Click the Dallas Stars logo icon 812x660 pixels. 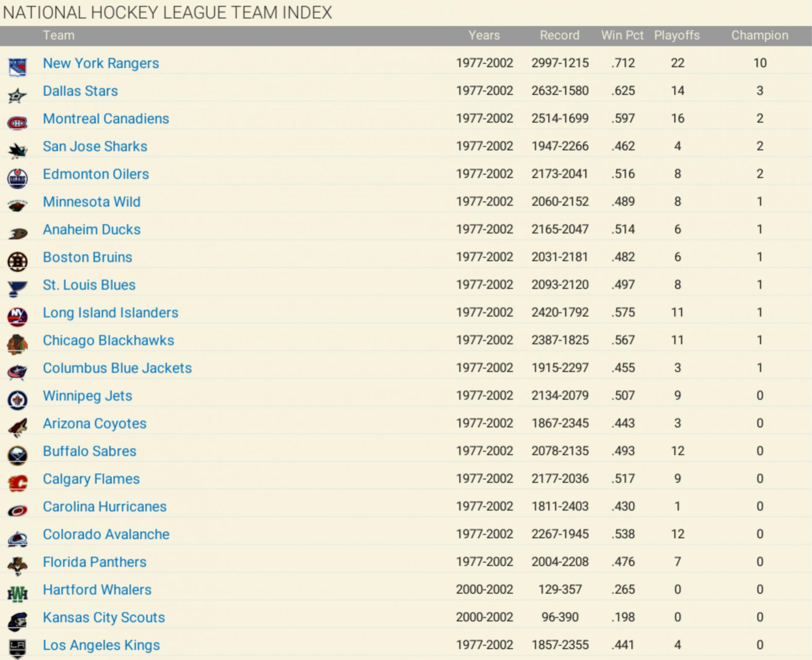coord(18,95)
